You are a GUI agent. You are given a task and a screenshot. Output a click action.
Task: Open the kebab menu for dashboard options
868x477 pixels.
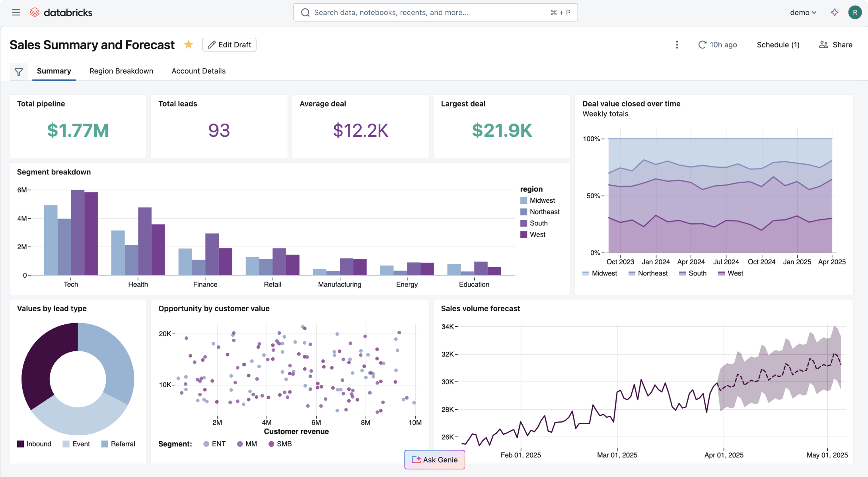coord(677,45)
